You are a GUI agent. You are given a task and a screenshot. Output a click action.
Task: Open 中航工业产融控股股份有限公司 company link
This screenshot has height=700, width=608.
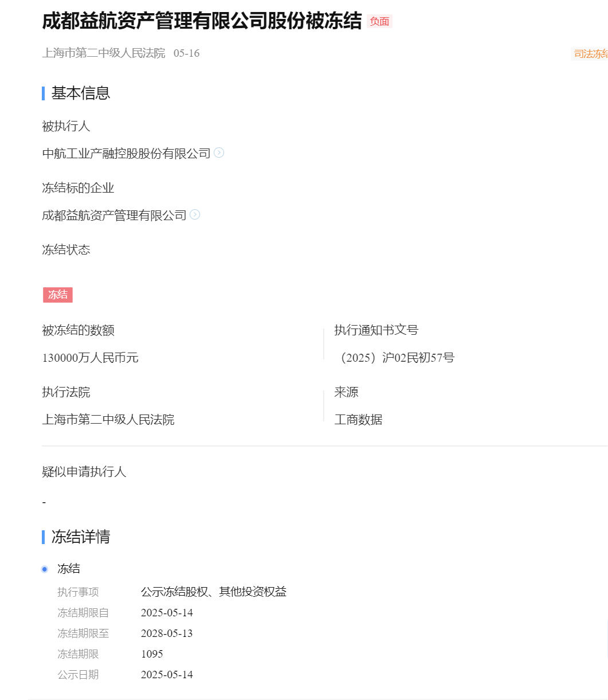pyautogui.click(x=127, y=154)
